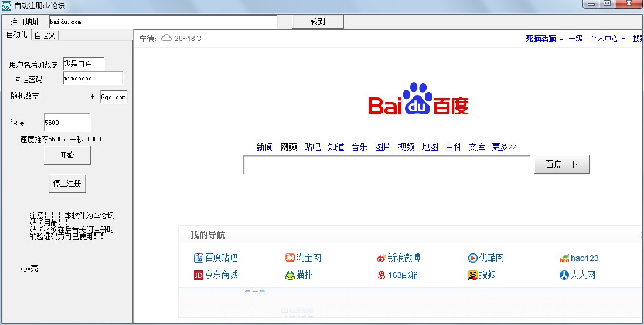
Task: Click the Youku play icon
Action: point(472,258)
